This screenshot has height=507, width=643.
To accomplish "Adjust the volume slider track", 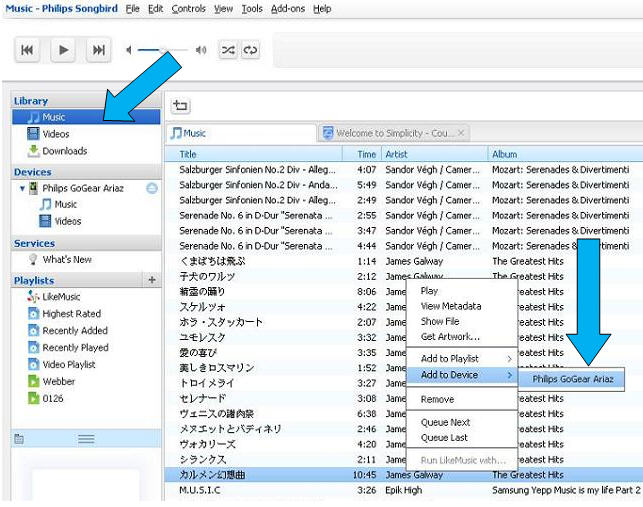I will pos(163,50).
